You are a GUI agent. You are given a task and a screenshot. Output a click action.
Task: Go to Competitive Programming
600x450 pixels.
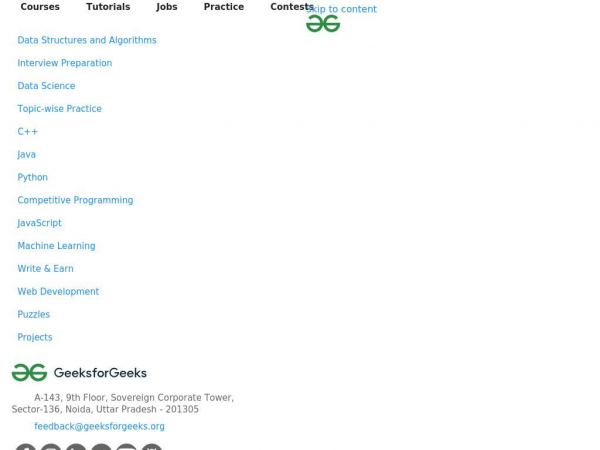coord(75,200)
